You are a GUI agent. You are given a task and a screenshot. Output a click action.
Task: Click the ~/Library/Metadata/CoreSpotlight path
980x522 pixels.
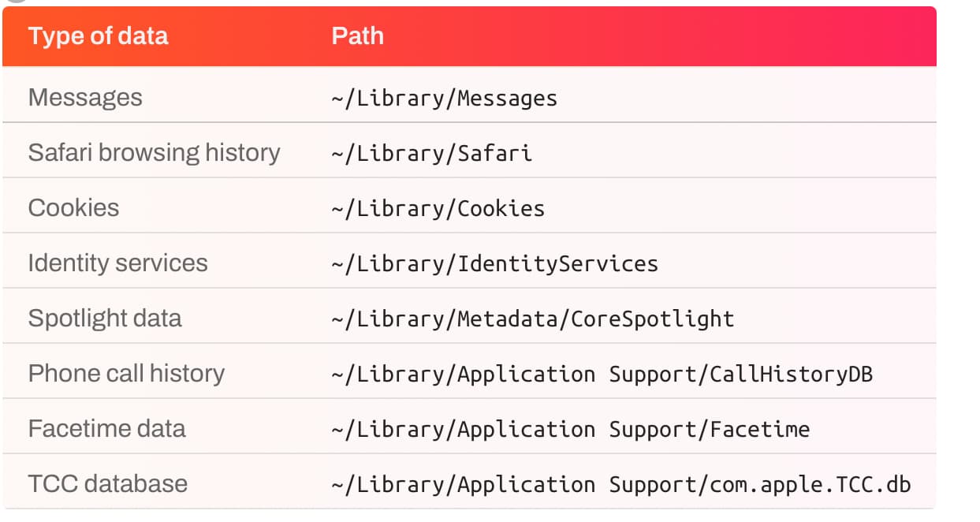tap(532, 319)
